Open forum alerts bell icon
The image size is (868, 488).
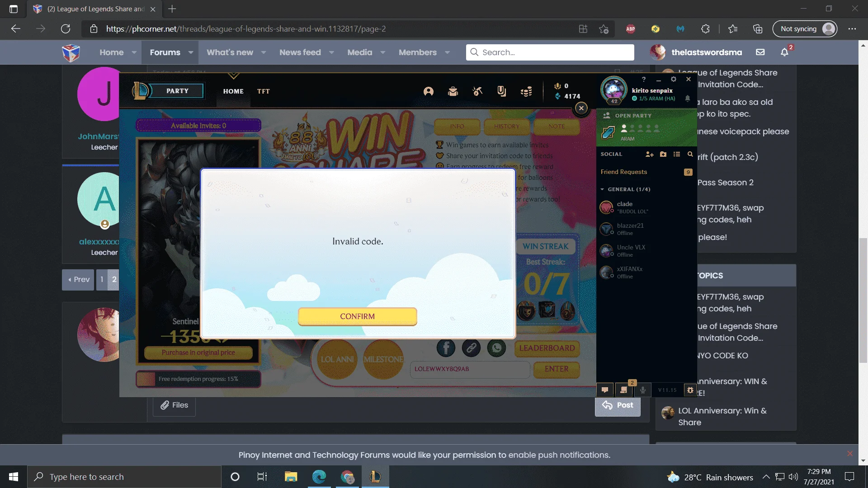point(784,52)
